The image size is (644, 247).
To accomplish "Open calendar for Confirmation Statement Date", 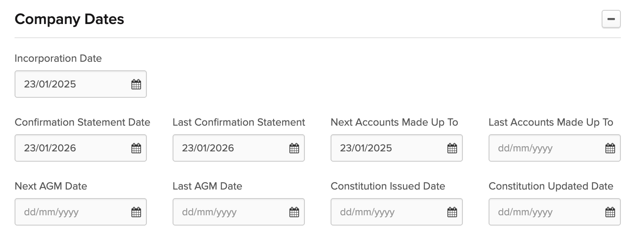I will pyautogui.click(x=136, y=148).
